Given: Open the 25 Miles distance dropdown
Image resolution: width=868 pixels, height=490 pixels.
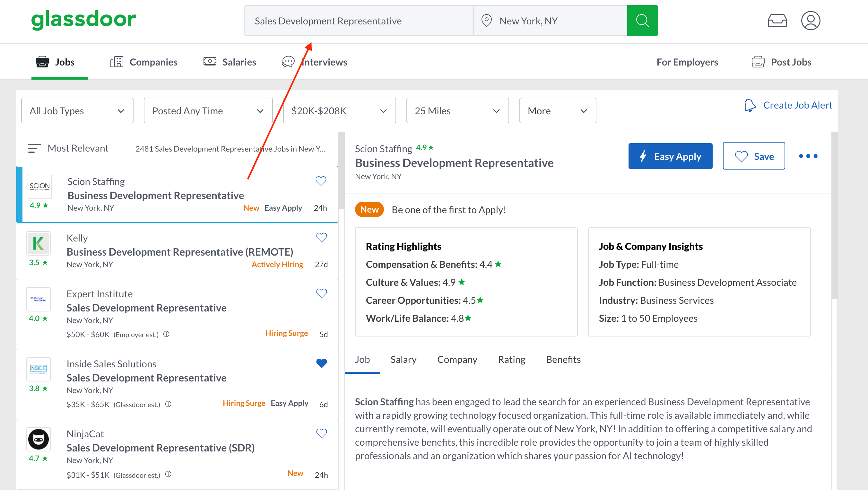Looking at the screenshot, I should (x=457, y=110).
